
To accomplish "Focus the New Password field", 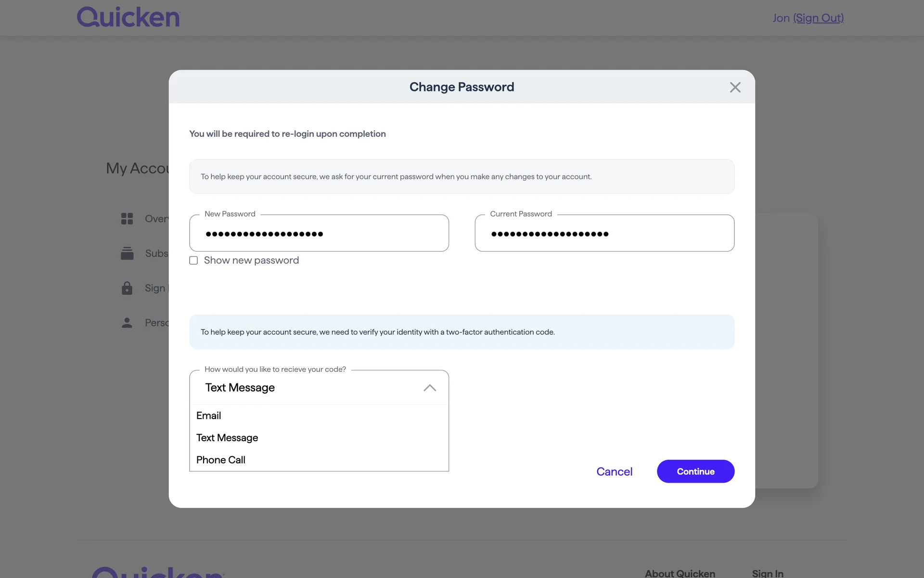I will pos(319,234).
